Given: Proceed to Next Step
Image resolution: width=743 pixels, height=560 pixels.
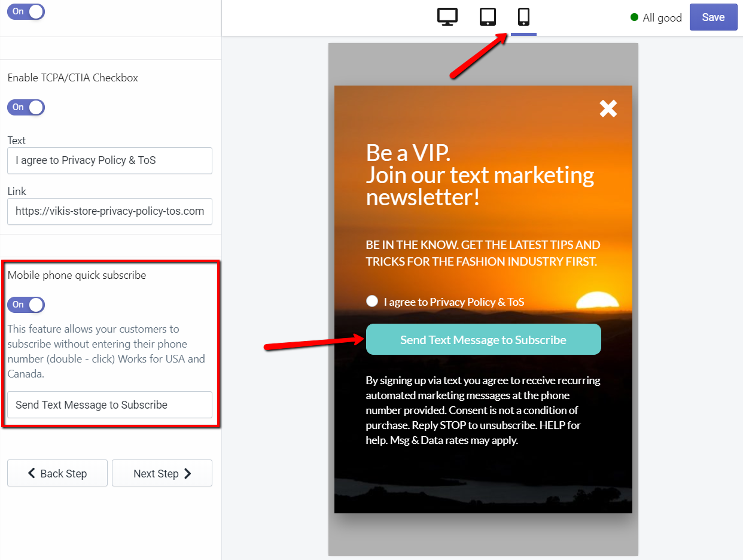Looking at the screenshot, I should click(x=162, y=473).
